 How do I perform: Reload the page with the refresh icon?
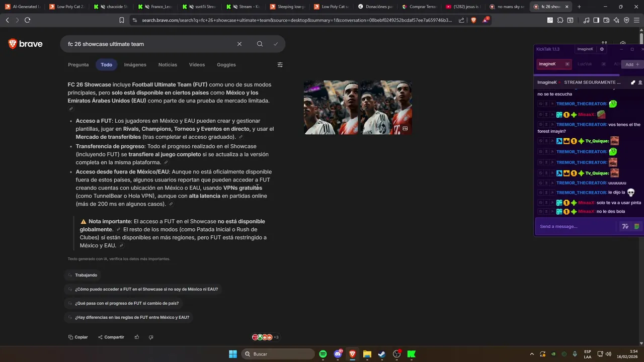click(x=27, y=20)
